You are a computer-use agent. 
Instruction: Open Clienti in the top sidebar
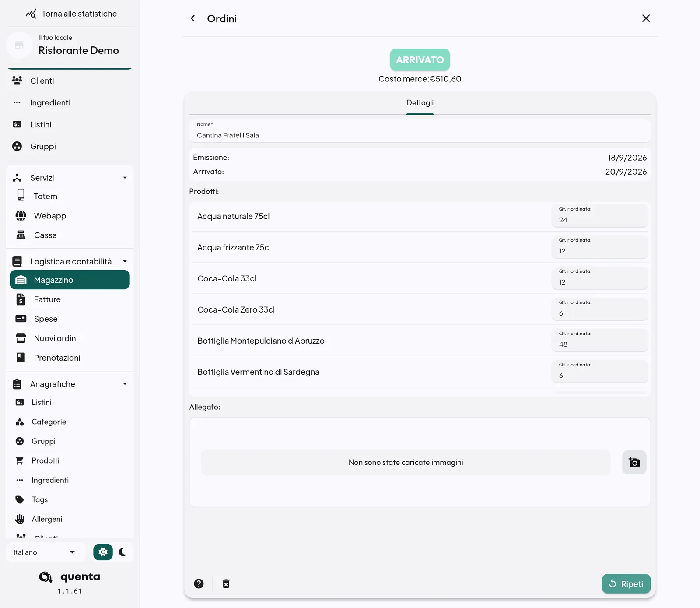[70, 81]
